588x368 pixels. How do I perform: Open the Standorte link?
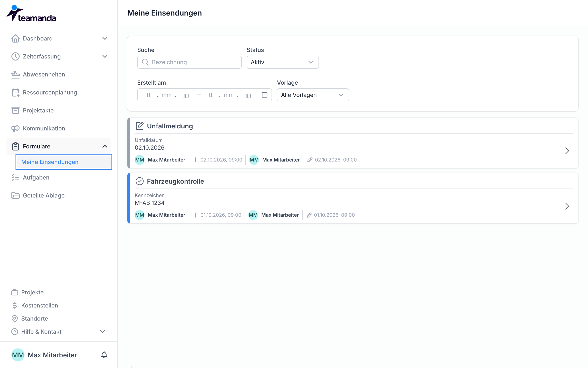pyautogui.click(x=35, y=319)
